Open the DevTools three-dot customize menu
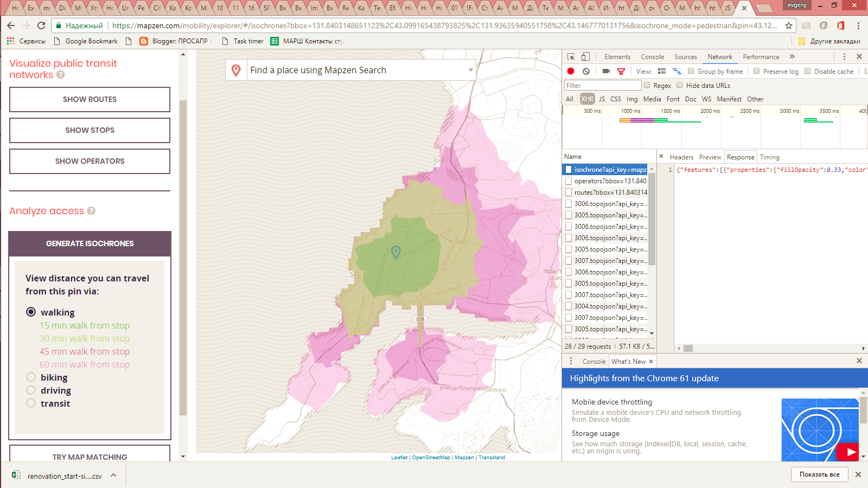The height and width of the screenshot is (488, 868). pos(844,57)
